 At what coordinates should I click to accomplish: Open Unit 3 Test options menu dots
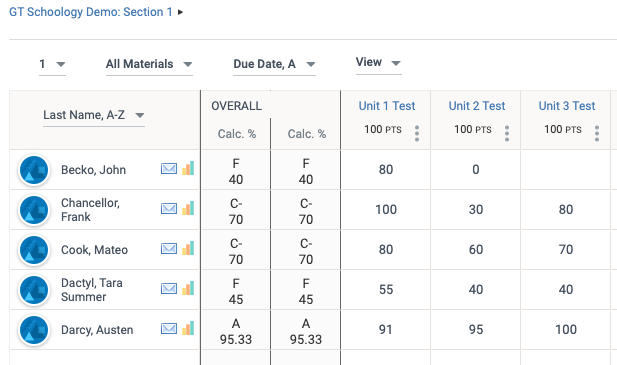(597, 133)
